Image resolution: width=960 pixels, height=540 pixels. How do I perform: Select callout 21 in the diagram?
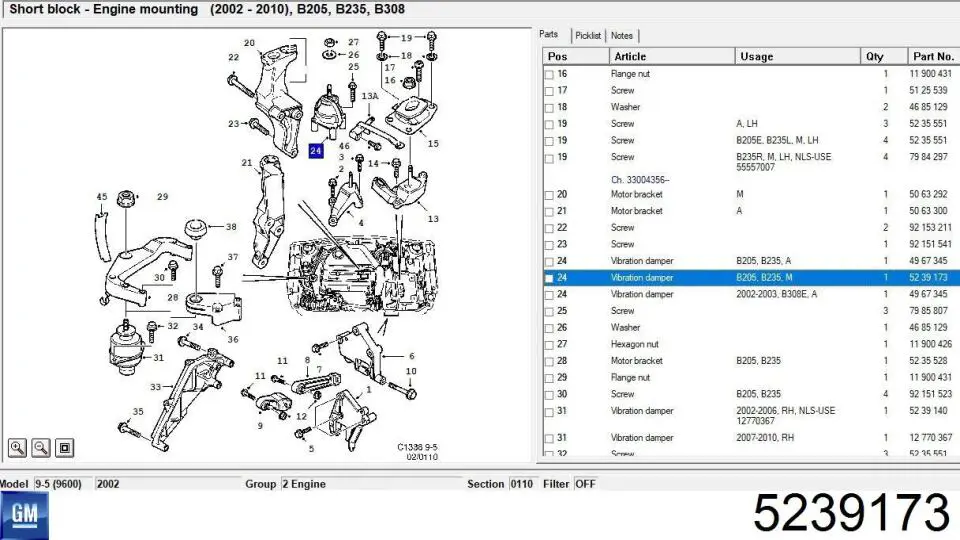tap(247, 163)
